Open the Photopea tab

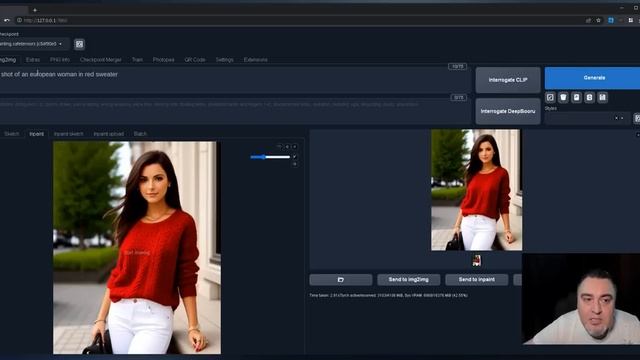click(163, 60)
